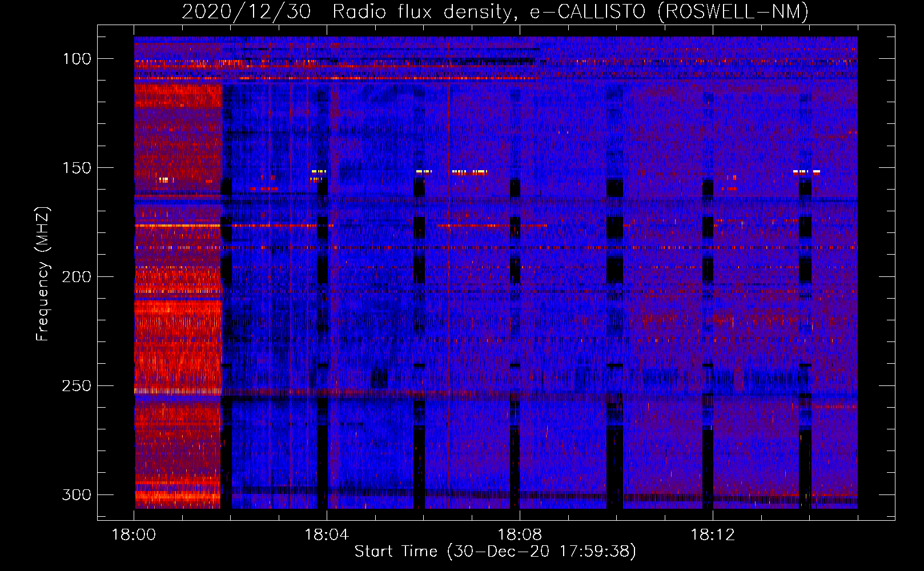
Task: Click the 300 frequency tick label
Action: click(77, 494)
